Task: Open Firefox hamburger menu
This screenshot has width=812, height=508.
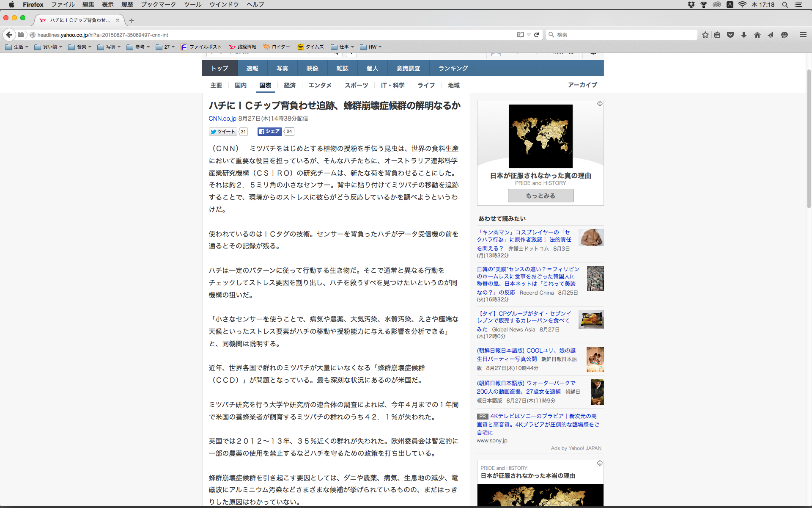Action: tap(803, 35)
